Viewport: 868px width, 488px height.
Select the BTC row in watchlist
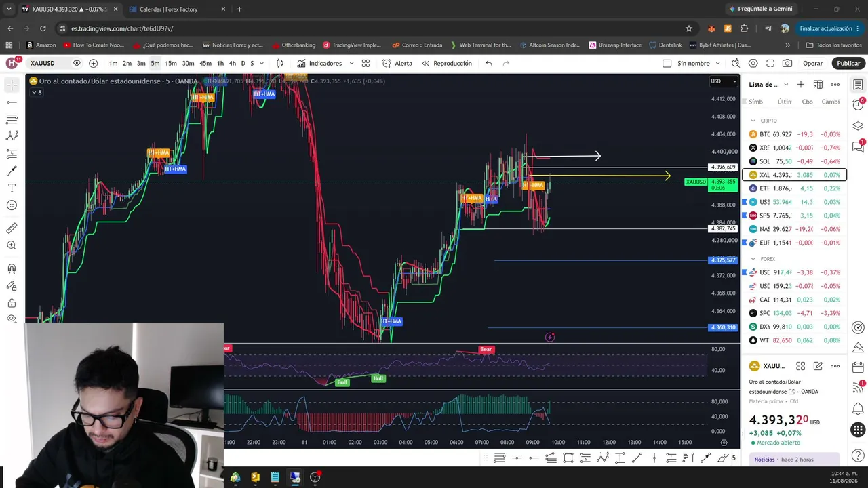[795, 134]
